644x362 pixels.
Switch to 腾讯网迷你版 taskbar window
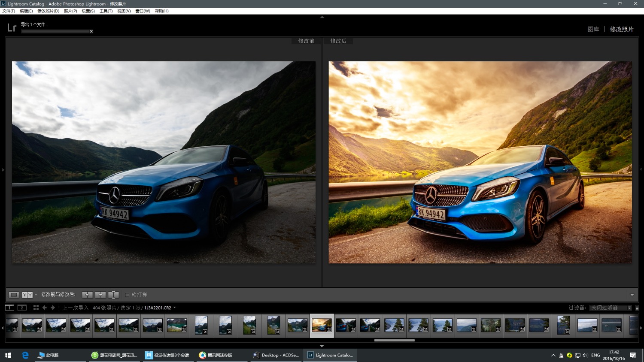pyautogui.click(x=222, y=355)
